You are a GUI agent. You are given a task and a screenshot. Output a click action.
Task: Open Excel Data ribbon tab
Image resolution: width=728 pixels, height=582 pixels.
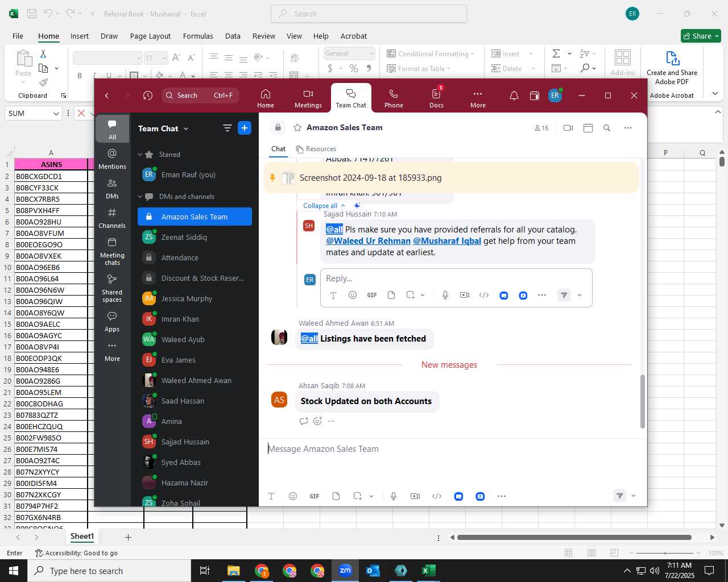(x=233, y=36)
